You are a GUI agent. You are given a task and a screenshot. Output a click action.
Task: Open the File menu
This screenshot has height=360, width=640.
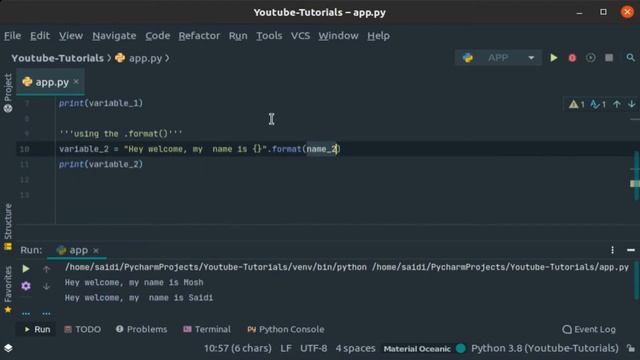(x=13, y=36)
